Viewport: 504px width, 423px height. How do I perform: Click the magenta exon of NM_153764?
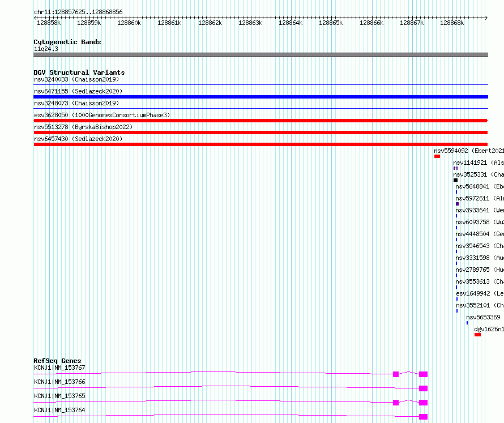pos(424,417)
